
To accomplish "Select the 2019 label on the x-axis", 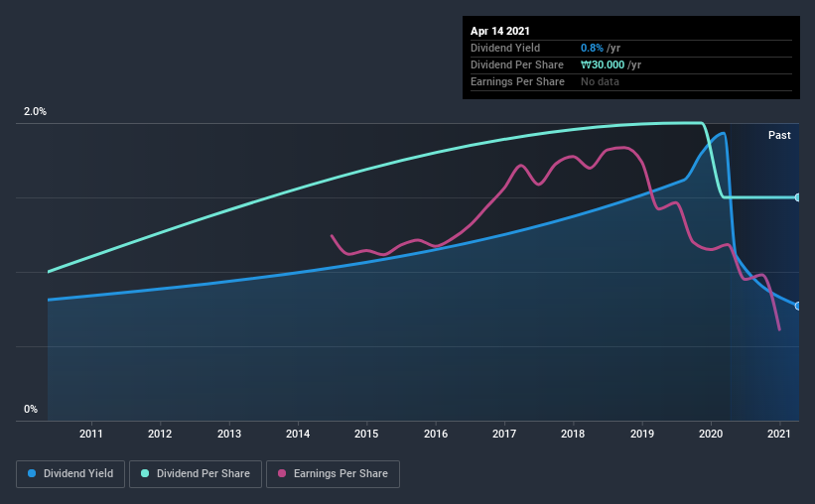I will pyautogui.click(x=642, y=434).
